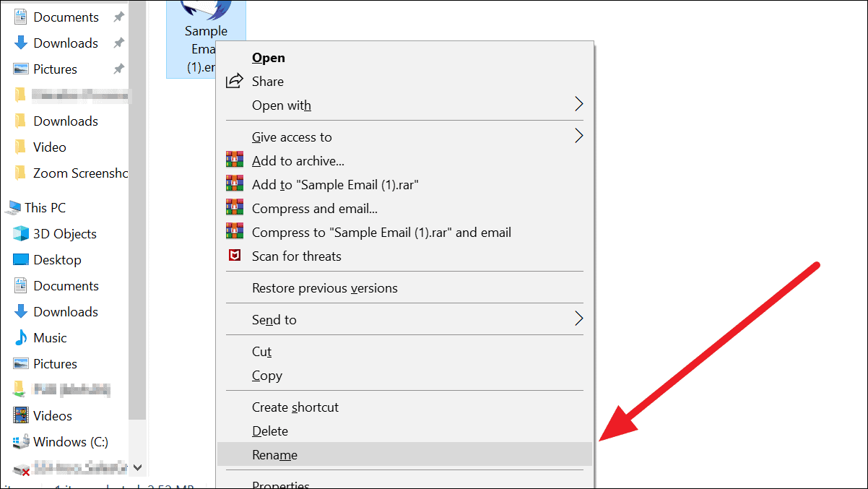The image size is (868, 489).
Task: Select the Videos icon in the sidebar
Action: click(x=21, y=415)
